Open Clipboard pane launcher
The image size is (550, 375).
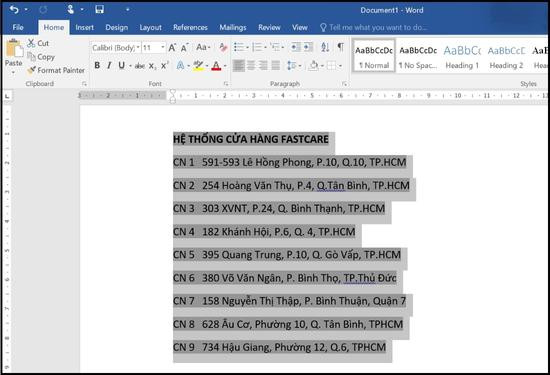pos(84,84)
